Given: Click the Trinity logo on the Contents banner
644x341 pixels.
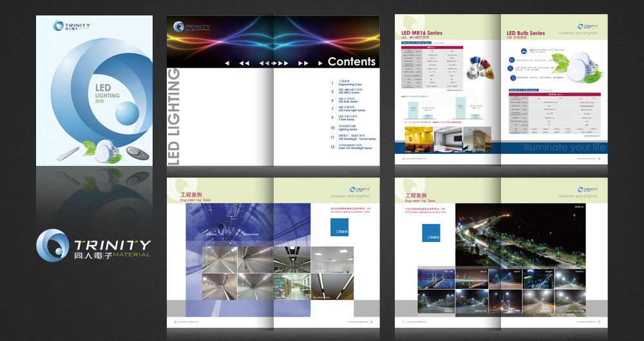Looking at the screenshot, I should tap(191, 27).
